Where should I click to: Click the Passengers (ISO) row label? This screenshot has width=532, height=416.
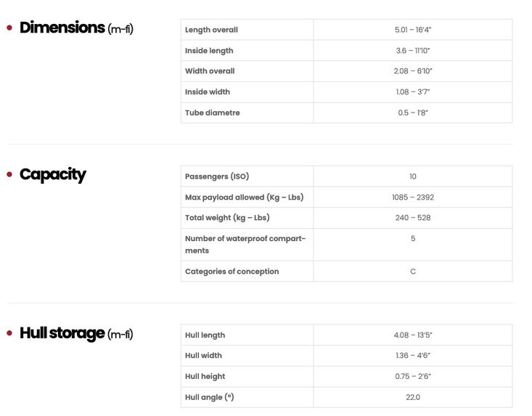217,176
